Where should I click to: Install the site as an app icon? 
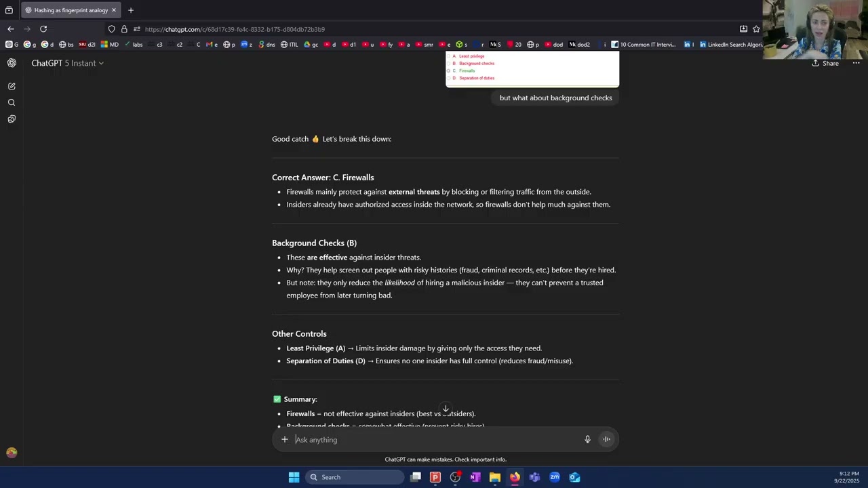(x=743, y=29)
